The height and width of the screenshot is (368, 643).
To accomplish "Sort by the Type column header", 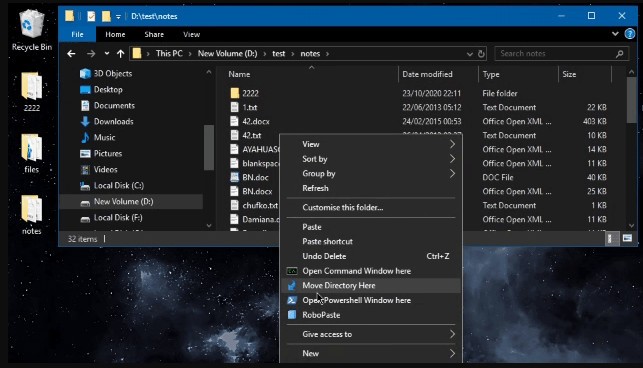I will pyautogui.click(x=518, y=74).
